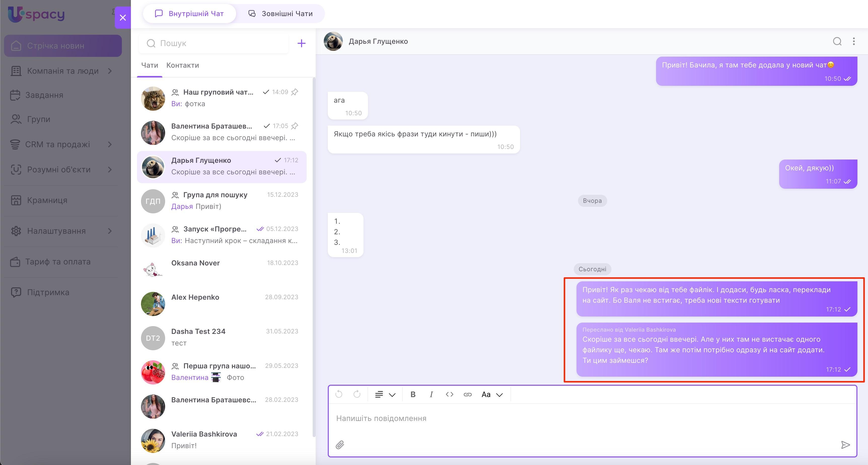Toggle italic text formatting
The height and width of the screenshot is (465, 868).
pyautogui.click(x=431, y=394)
